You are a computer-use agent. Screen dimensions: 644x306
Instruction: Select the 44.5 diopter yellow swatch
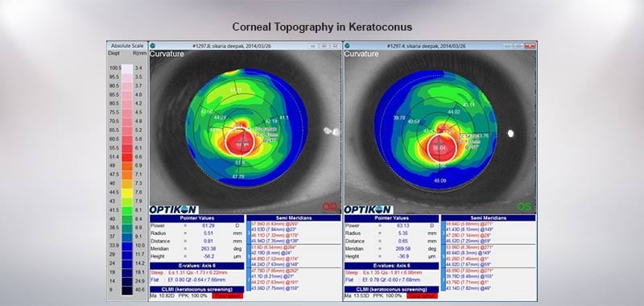[x=127, y=192]
